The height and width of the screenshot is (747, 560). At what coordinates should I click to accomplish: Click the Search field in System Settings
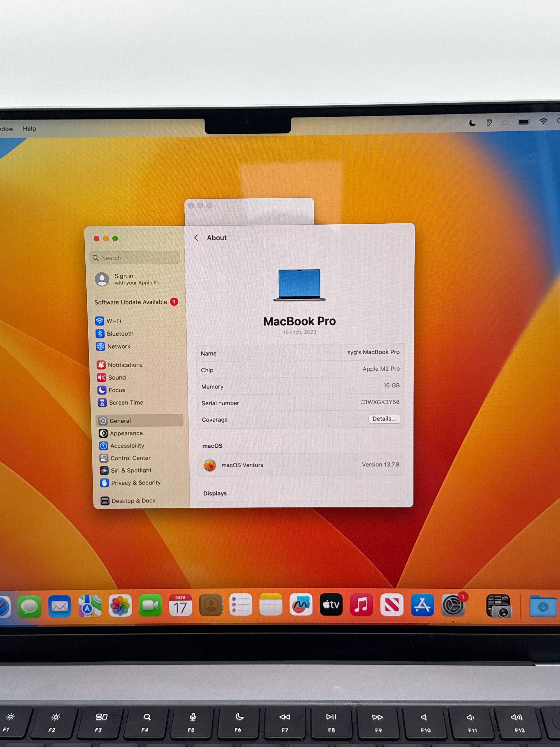click(x=135, y=258)
